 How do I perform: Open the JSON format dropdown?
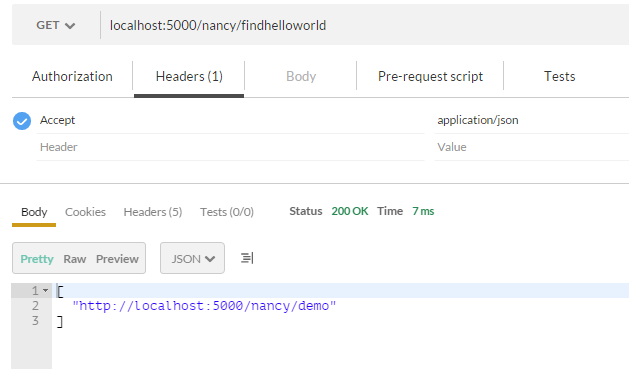(x=193, y=258)
